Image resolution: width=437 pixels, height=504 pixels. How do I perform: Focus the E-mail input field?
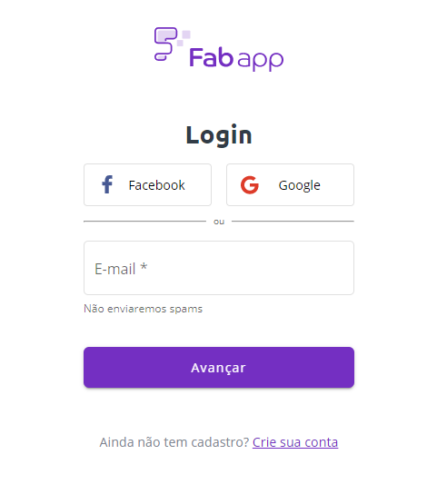click(219, 268)
